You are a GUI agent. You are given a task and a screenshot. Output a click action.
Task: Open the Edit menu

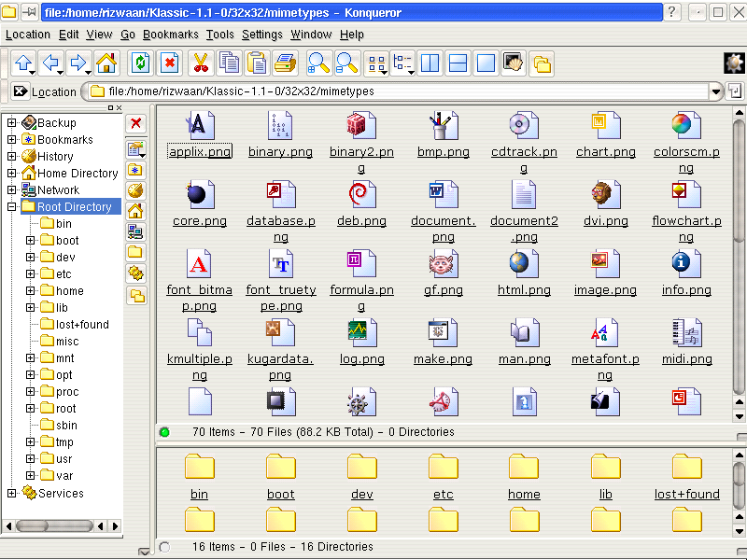click(x=68, y=35)
